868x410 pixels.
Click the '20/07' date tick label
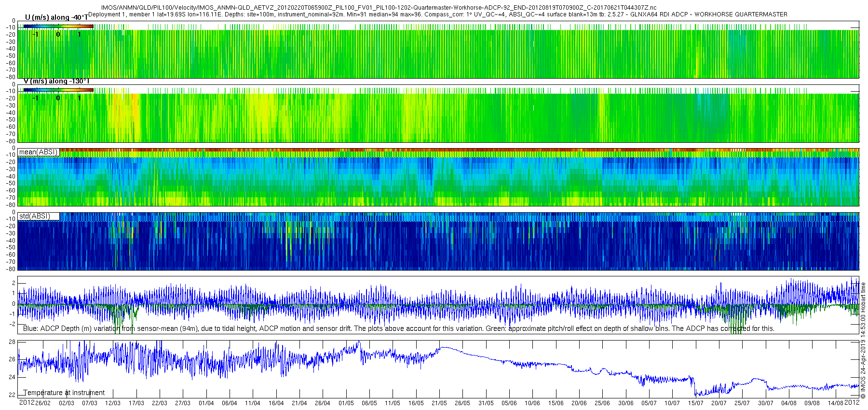[719, 403]
